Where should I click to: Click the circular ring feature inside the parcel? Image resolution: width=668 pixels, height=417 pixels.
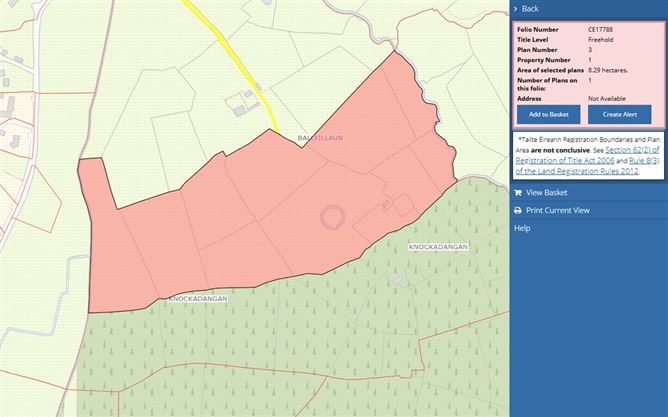pyautogui.click(x=333, y=215)
